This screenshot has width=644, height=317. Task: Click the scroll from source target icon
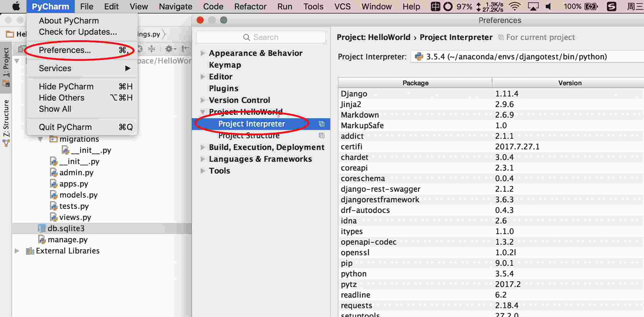coord(140,49)
